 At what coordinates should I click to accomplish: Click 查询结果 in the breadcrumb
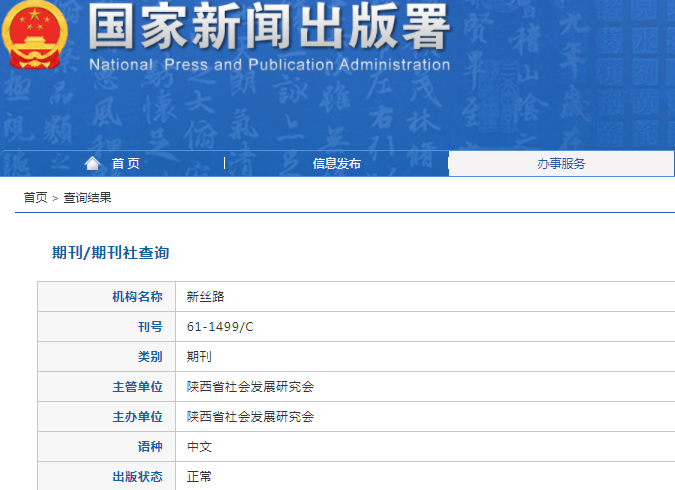pos(88,198)
